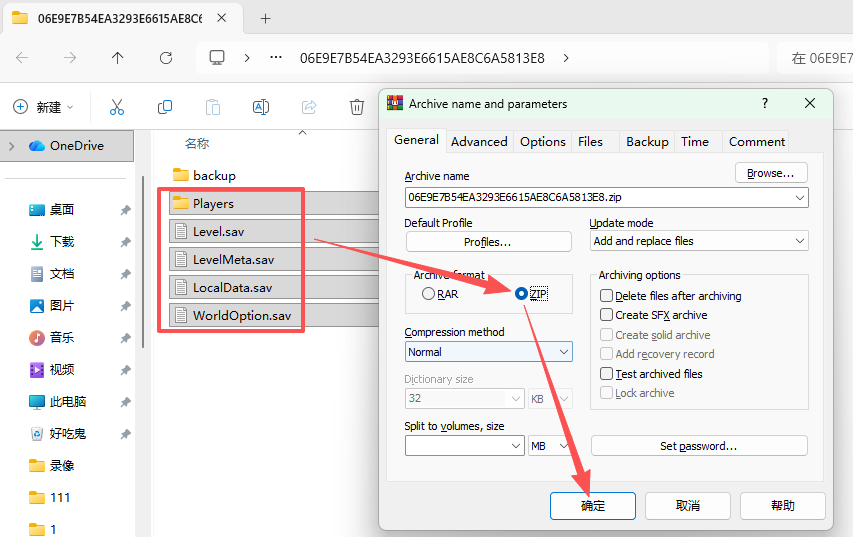This screenshot has height=537, width=853.
Task: Open 图片 (Pictures) in sidebar
Action: pyautogui.click(x=61, y=306)
